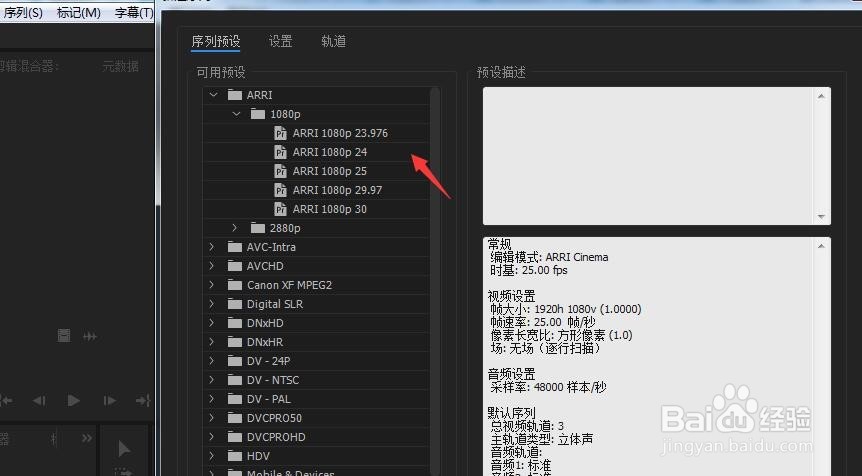
Task: Click the upper description box scroll-down arrow
Action: pyautogui.click(x=821, y=217)
